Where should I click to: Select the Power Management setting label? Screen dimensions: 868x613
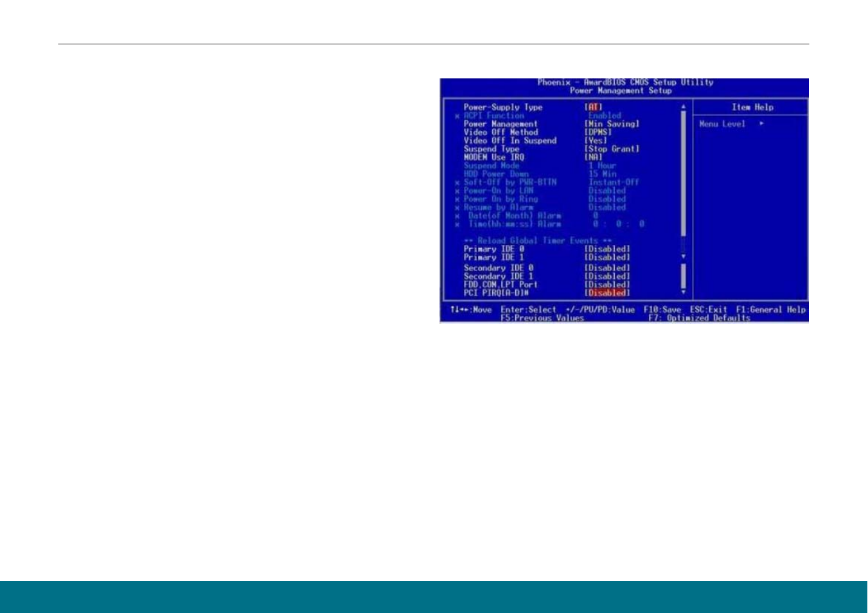click(500, 124)
